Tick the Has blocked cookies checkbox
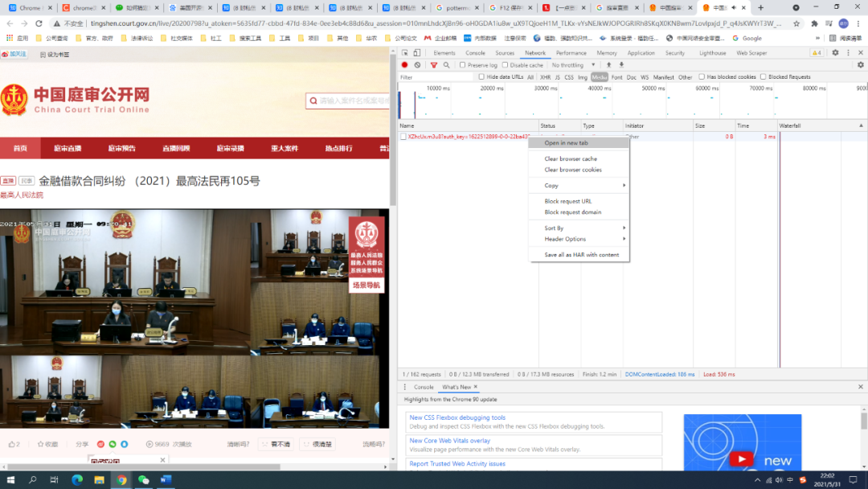 pos(701,77)
